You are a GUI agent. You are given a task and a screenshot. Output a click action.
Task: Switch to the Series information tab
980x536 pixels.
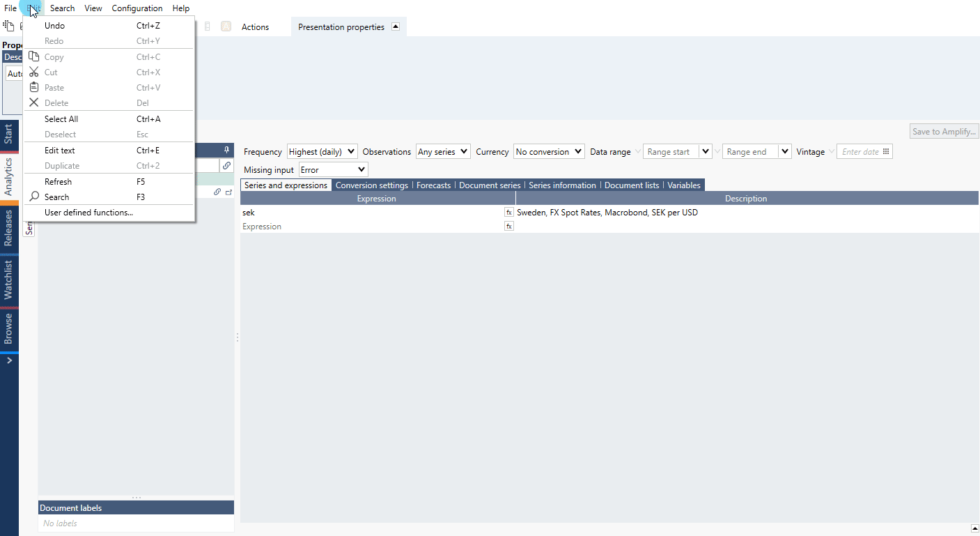point(562,185)
